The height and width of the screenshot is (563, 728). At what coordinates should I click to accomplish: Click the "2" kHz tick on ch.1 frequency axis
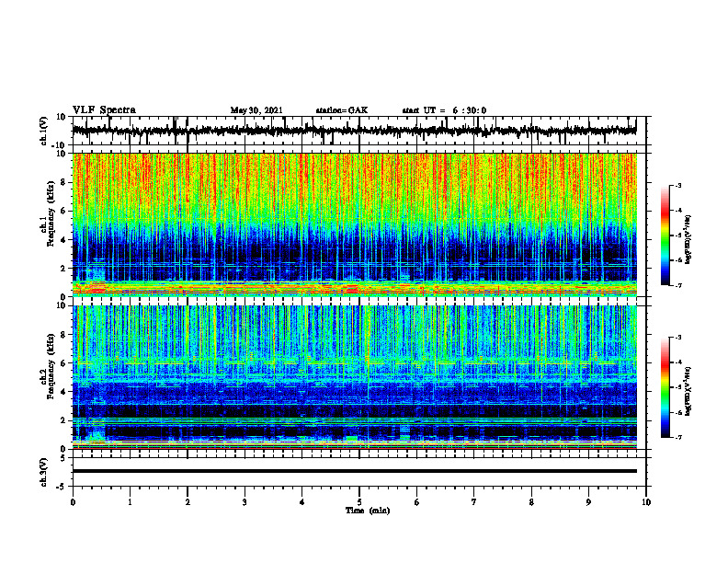pyautogui.click(x=63, y=269)
